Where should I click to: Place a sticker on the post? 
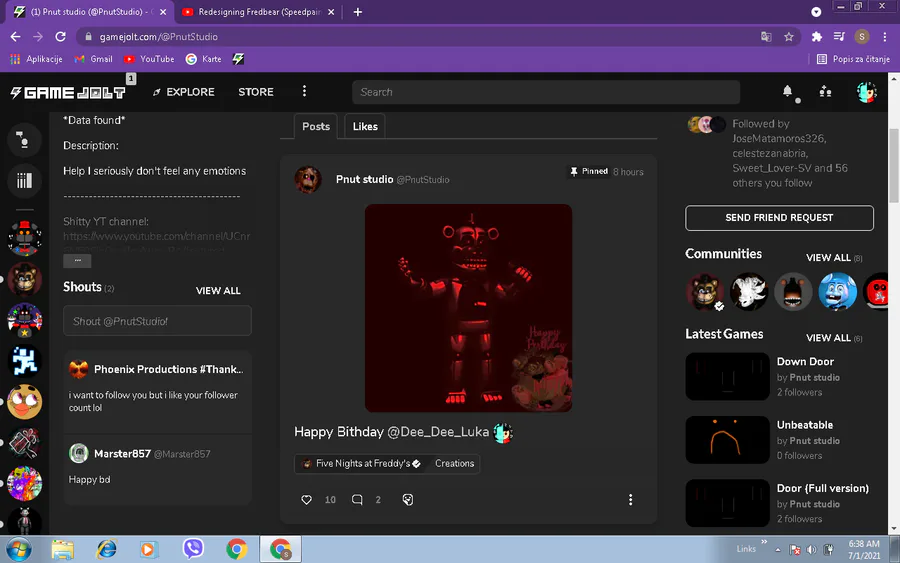click(x=408, y=500)
